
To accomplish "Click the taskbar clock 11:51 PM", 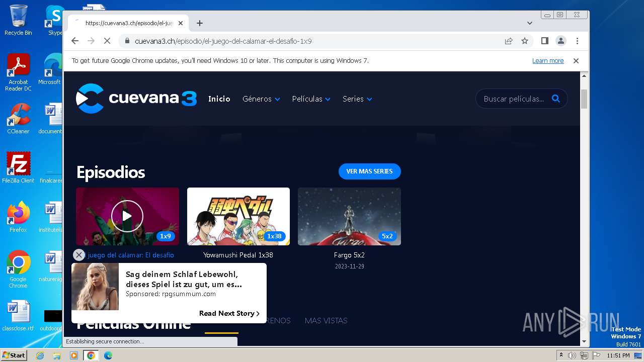I will coord(618,355).
